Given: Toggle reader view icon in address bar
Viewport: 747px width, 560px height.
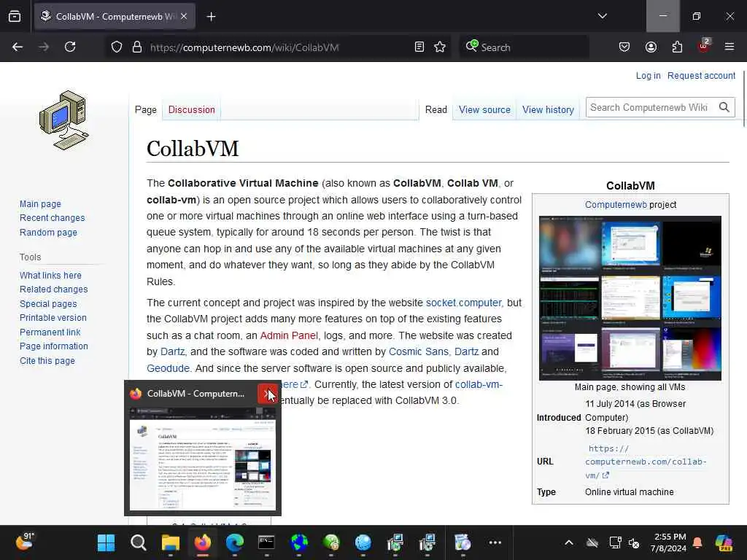Looking at the screenshot, I should click(x=419, y=47).
